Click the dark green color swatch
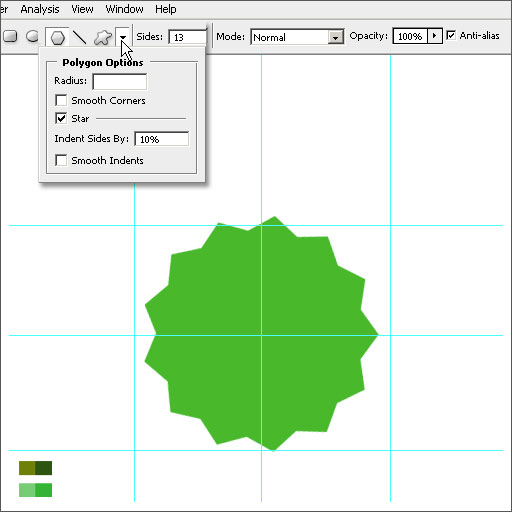This screenshot has height=512, width=512. (44, 468)
